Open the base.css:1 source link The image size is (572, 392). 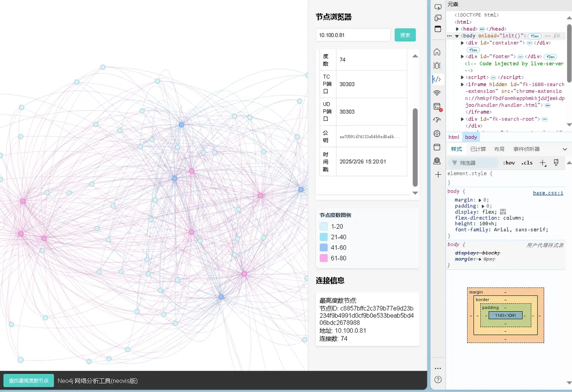[548, 193]
